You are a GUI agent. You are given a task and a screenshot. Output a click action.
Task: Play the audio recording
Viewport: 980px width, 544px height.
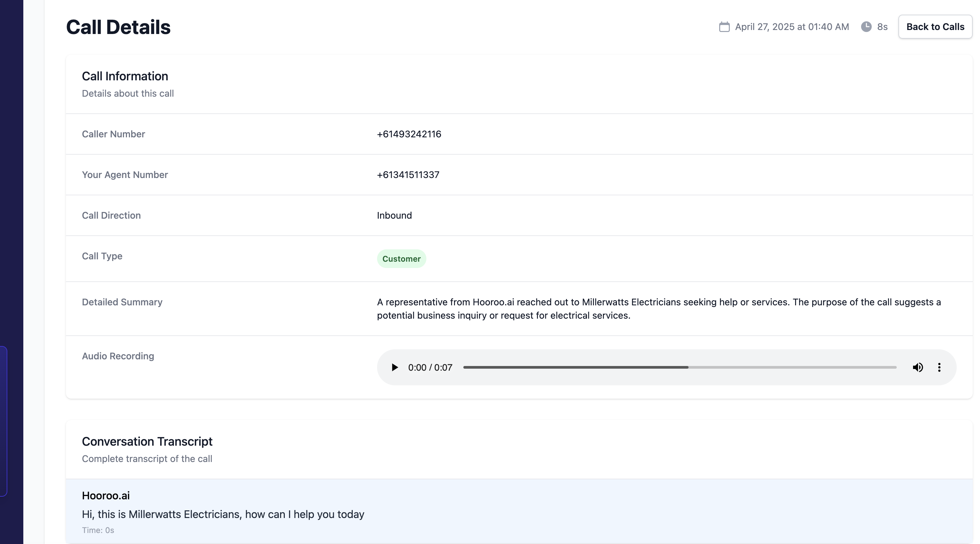(394, 367)
